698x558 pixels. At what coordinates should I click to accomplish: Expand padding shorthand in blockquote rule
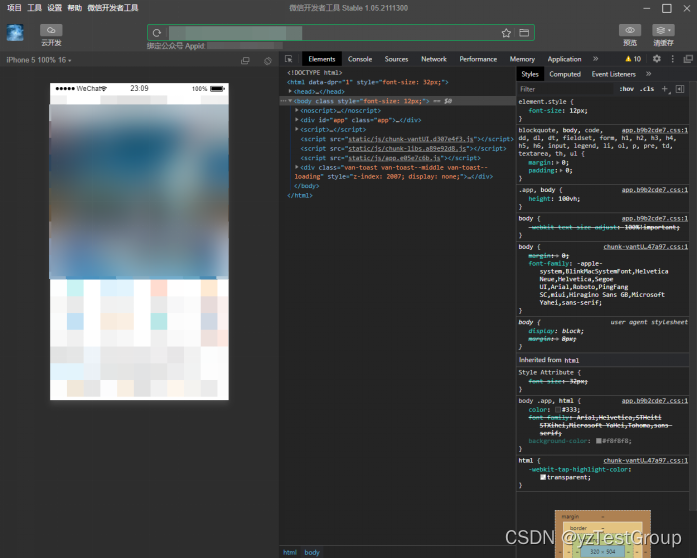[x=561, y=170]
